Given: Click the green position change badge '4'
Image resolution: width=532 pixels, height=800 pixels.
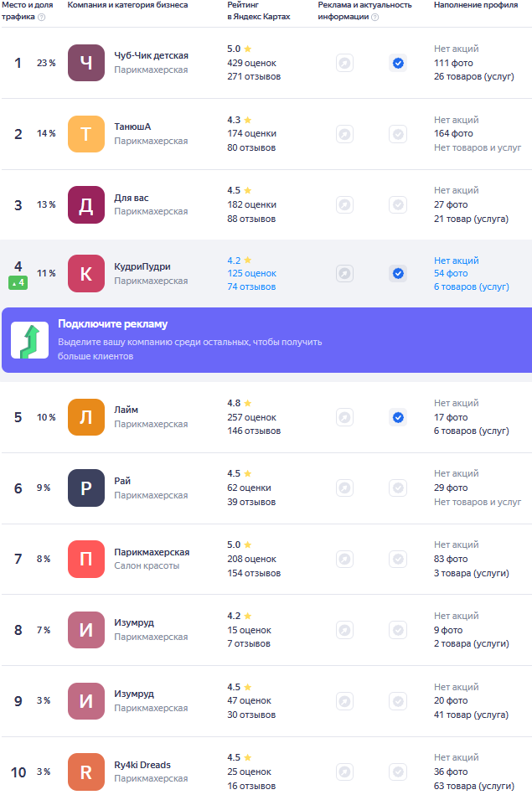Looking at the screenshot, I should click(18, 282).
